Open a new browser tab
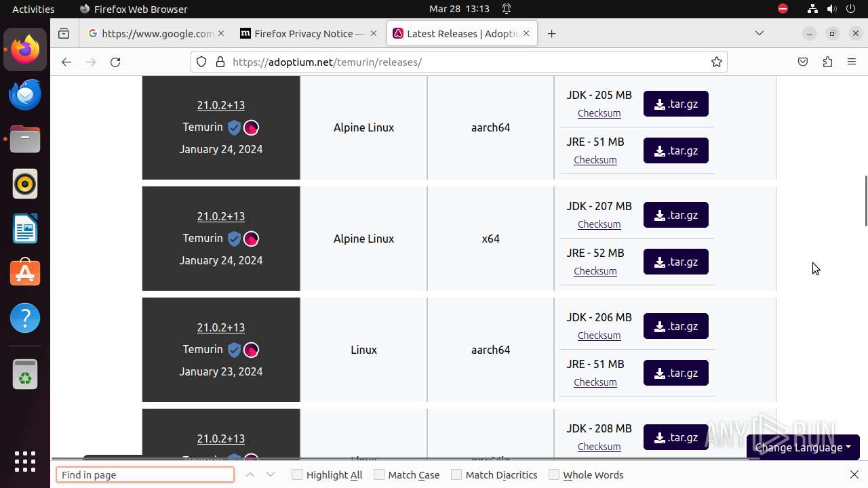The height and width of the screenshot is (488, 868). click(552, 33)
